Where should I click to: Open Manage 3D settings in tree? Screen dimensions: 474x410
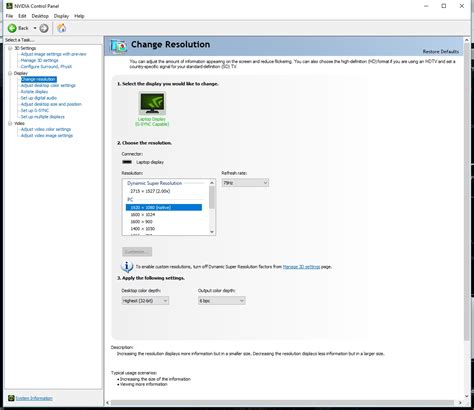[x=39, y=60]
